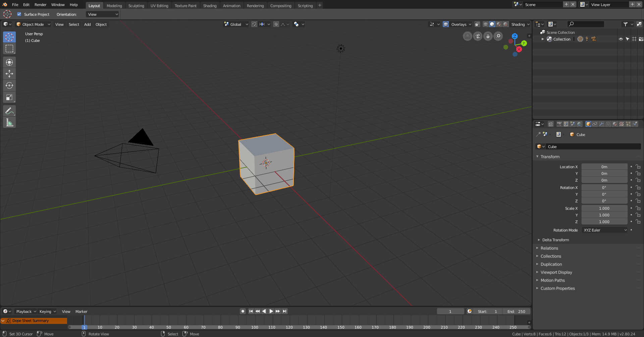Image resolution: width=644 pixels, height=337 pixels.
Task: Switch to the Shading workspace tab
Action: (x=210, y=5)
